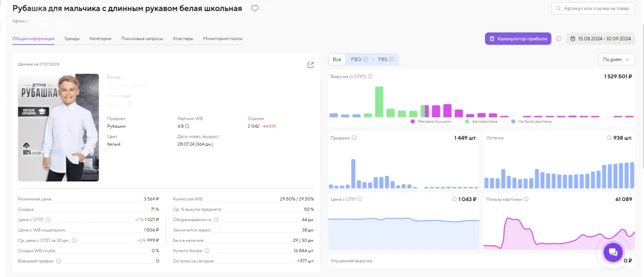Click info icon beside Продажи chart title
The width and height of the screenshot is (644, 277).
[x=354, y=138]
